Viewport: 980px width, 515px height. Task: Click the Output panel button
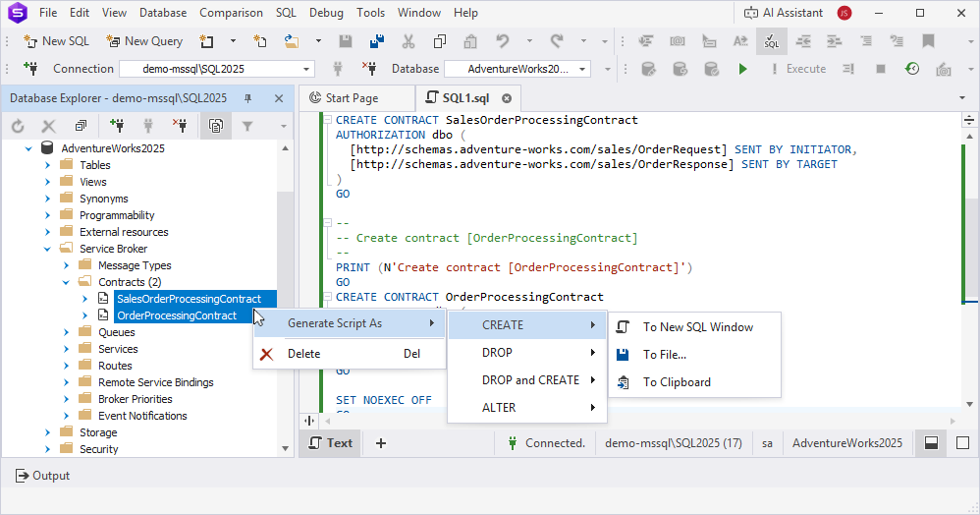tap(42, 476)
